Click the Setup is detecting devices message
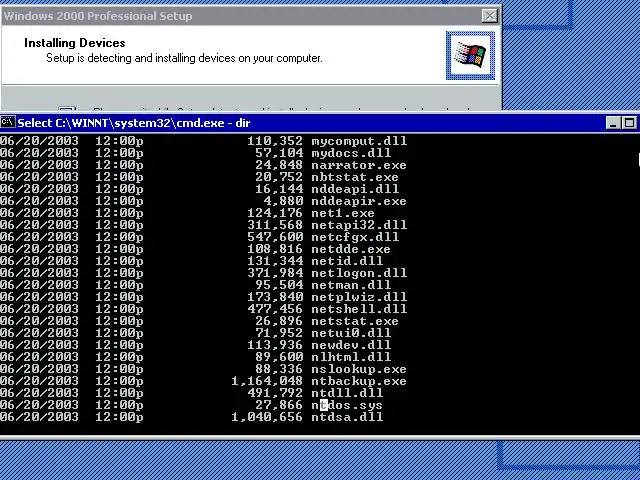The image size is (640, 480). [184, 58]
